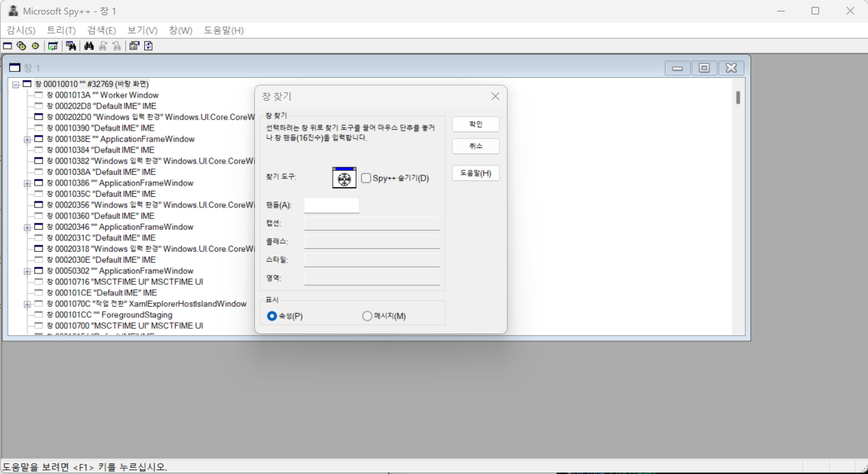Click window icon of 000202D0 row
The image size is (868, 474).
(x=39, y=117)
